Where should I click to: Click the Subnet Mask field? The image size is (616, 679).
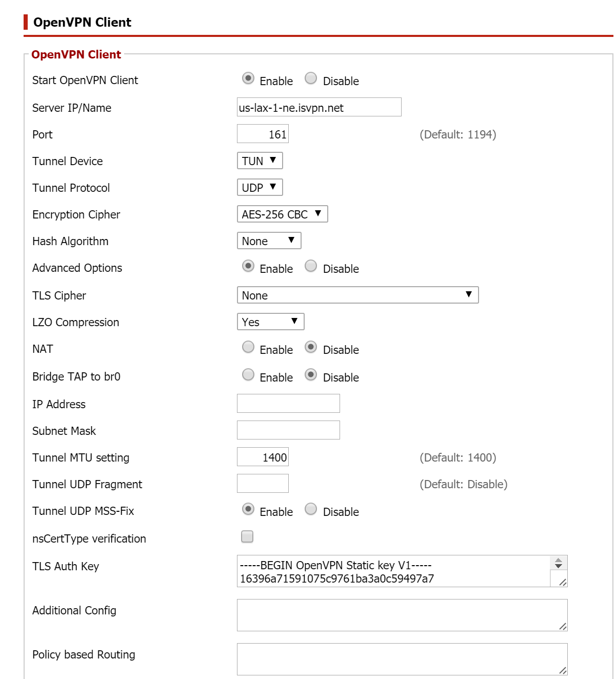(288, 430)
